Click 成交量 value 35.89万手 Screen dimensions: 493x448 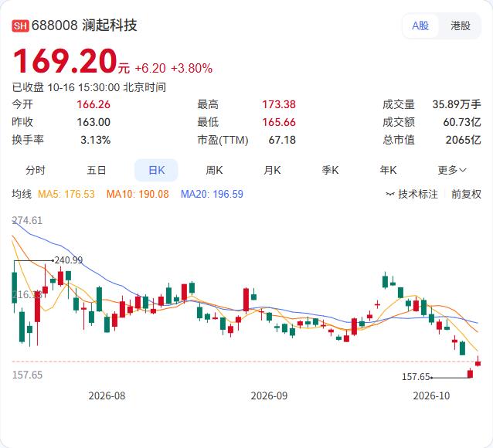[x=457, y=104]
